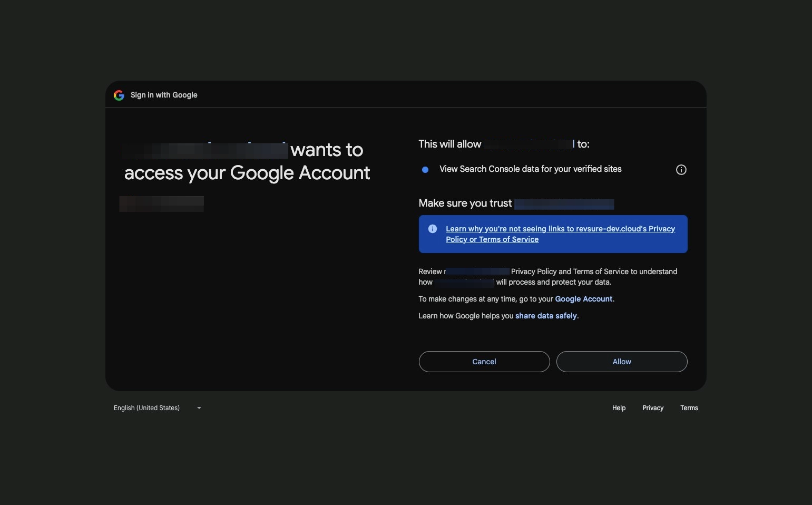Click the Cancel button
Screen dimensions: 812x505
click(x=484, y=362)
